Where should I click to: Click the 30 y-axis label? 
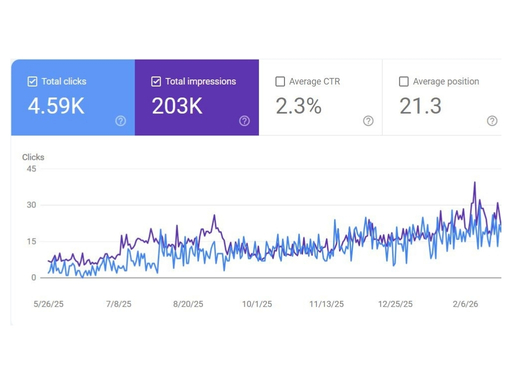(31, 205)
